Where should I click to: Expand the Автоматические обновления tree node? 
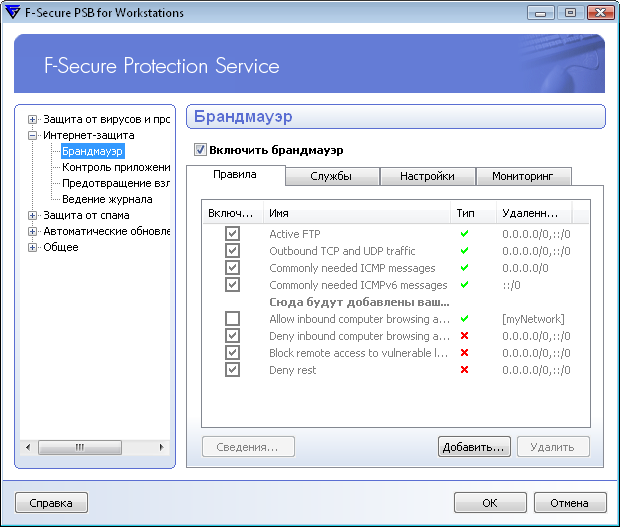point(32,231)
